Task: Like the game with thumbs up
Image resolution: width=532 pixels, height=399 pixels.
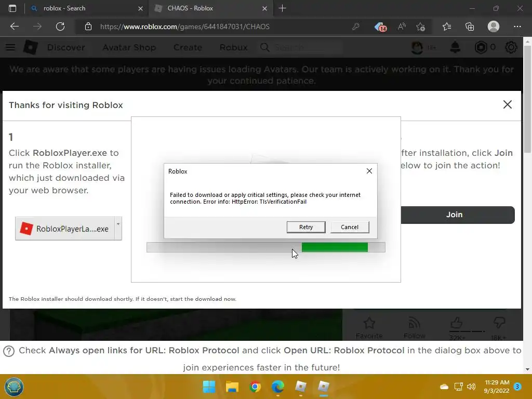Action: tap(457, 323)
